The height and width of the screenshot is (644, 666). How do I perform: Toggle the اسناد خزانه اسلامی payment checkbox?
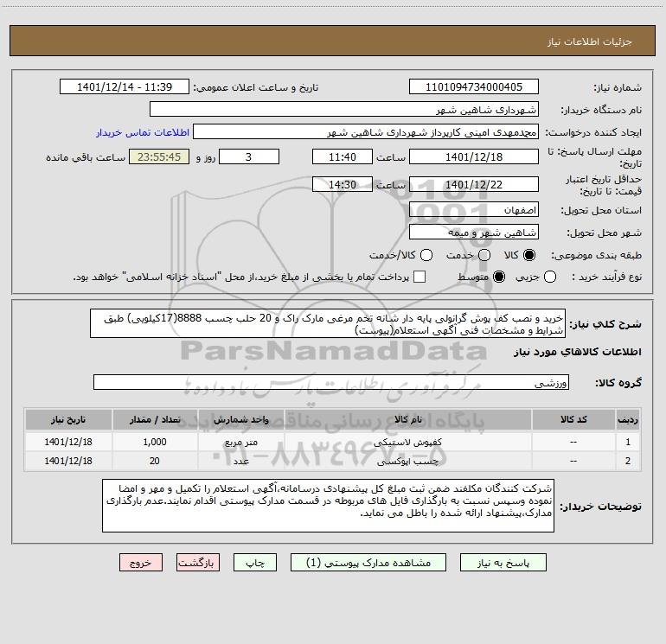coord(419,277)
